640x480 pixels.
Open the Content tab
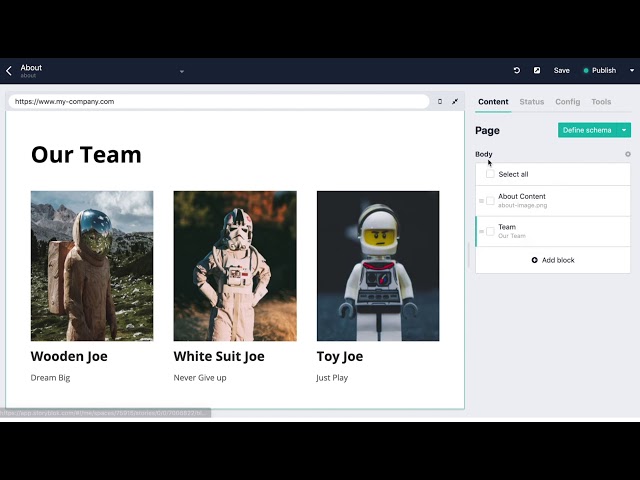(x=493, y=102)
